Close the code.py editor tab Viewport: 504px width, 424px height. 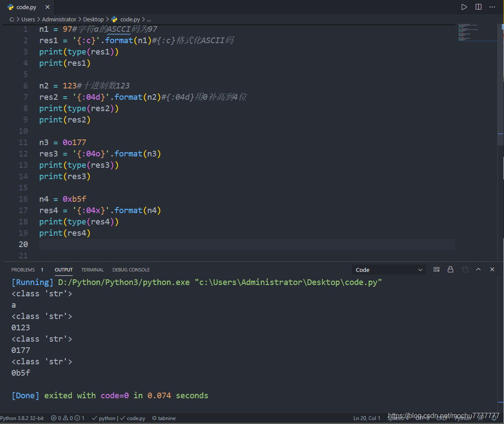(x=47, y=7)
